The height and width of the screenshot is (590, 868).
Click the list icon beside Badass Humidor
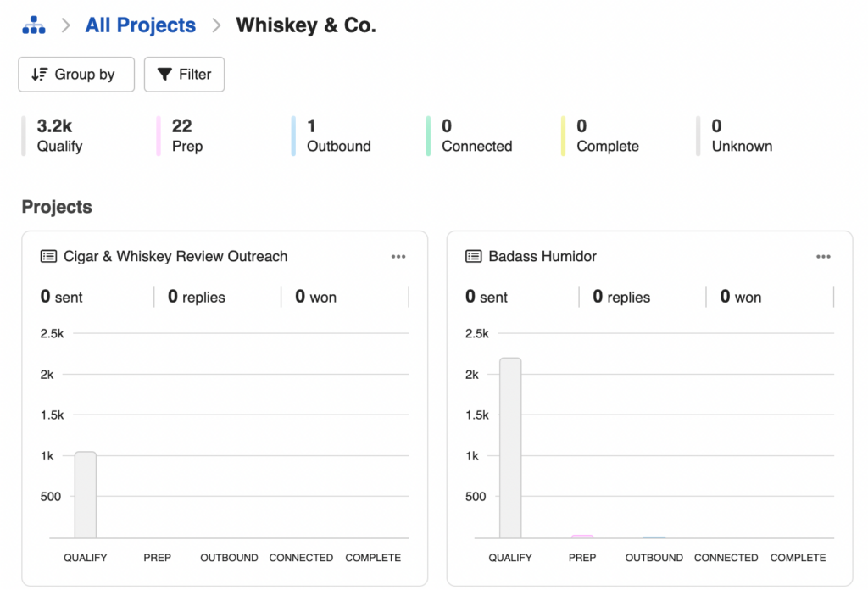point(473,256)
